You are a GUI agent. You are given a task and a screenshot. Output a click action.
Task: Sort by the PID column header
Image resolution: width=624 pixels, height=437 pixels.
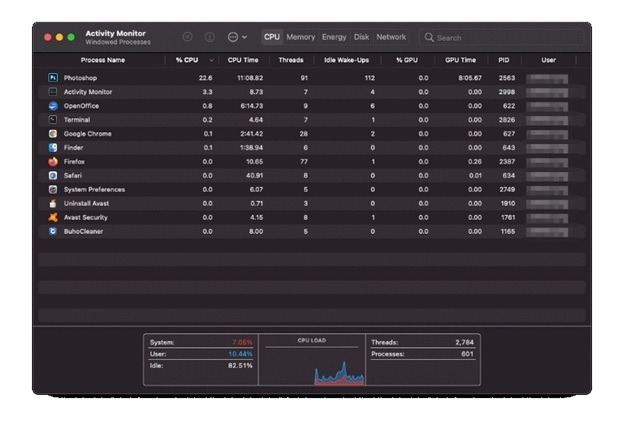pyautogui.click(x=503, y=60)
